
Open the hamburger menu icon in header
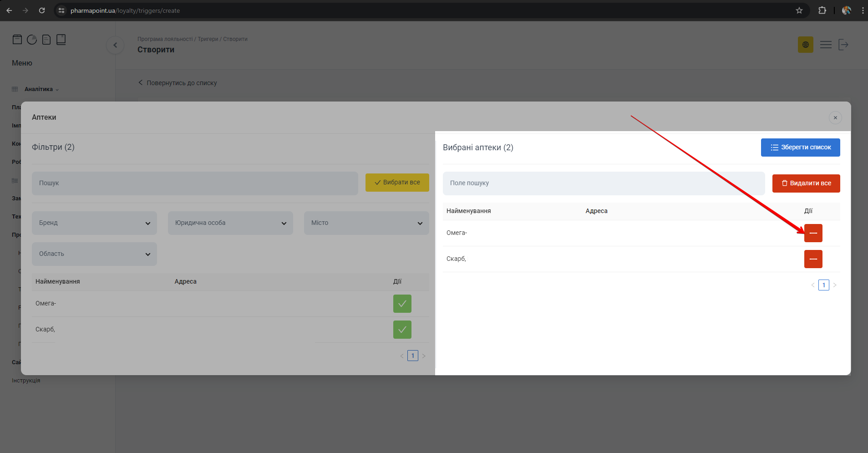coord(826,45)
